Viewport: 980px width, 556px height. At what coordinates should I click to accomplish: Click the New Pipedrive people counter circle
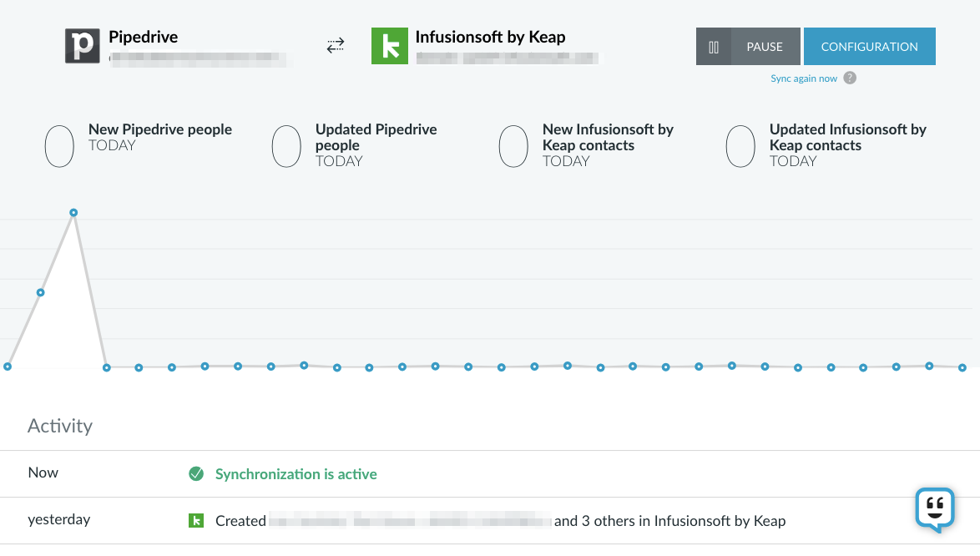click(59, 146)
